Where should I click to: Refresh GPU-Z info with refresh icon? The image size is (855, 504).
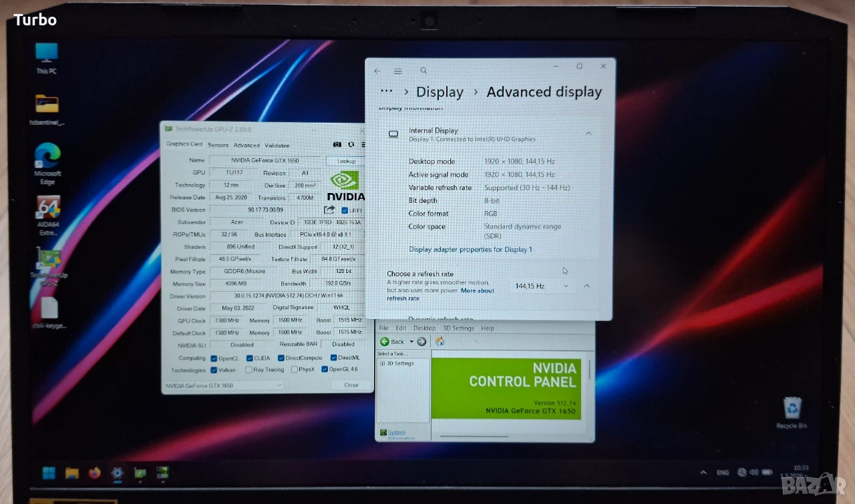tap(351, 145)
